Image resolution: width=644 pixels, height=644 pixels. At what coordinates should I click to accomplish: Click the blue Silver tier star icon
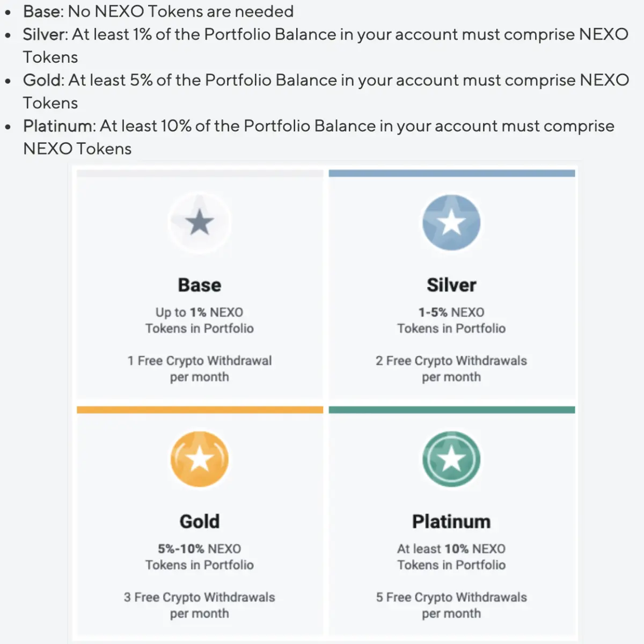tap(451, 222)
